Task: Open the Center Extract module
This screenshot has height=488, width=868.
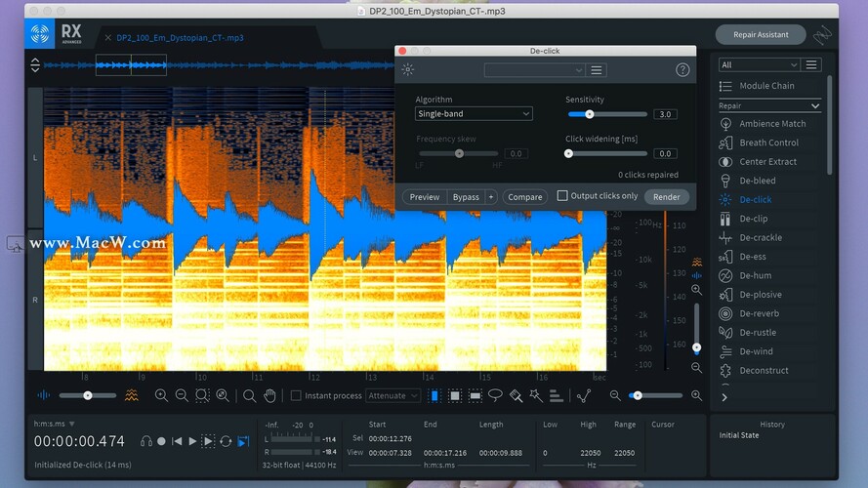Action: [x=769, y=162]
